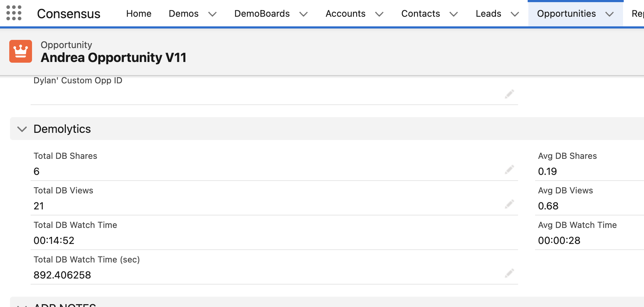Click the orange Opportunity crown icon
This screenshot has width=644, height=307.
click(x=21, y=51)
